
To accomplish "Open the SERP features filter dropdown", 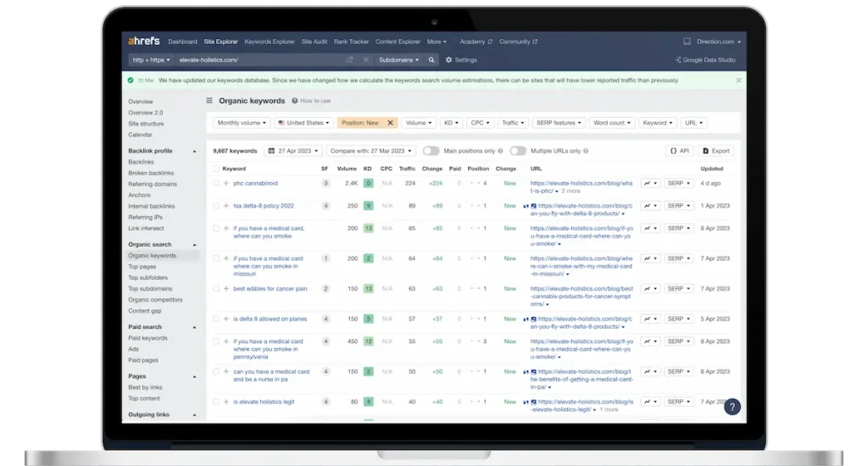I will 558,123.
